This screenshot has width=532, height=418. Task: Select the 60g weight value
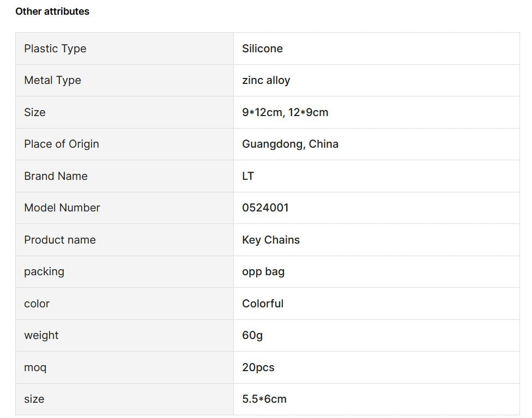pos(252,335)
